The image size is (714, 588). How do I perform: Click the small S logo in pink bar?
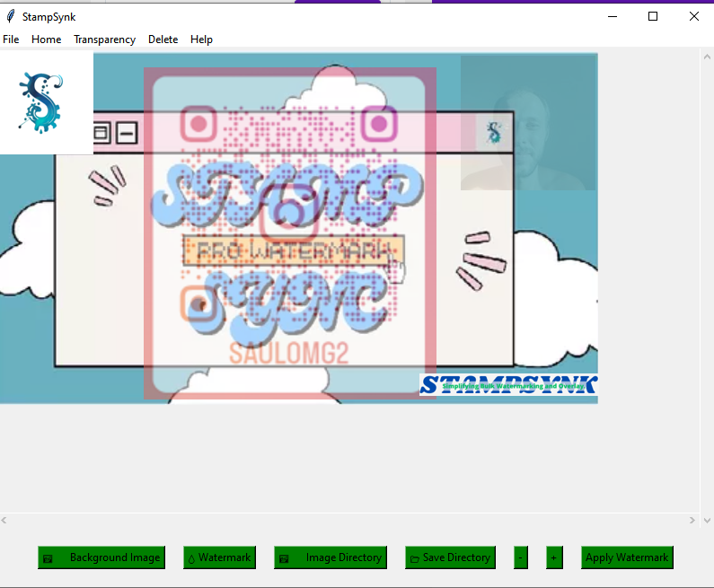(x=494, y=133)
